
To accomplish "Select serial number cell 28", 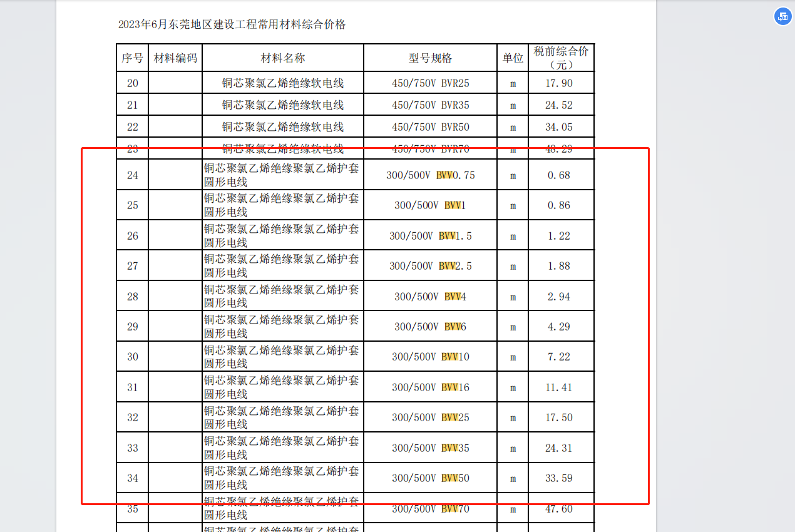I will (x=133, y=297).
